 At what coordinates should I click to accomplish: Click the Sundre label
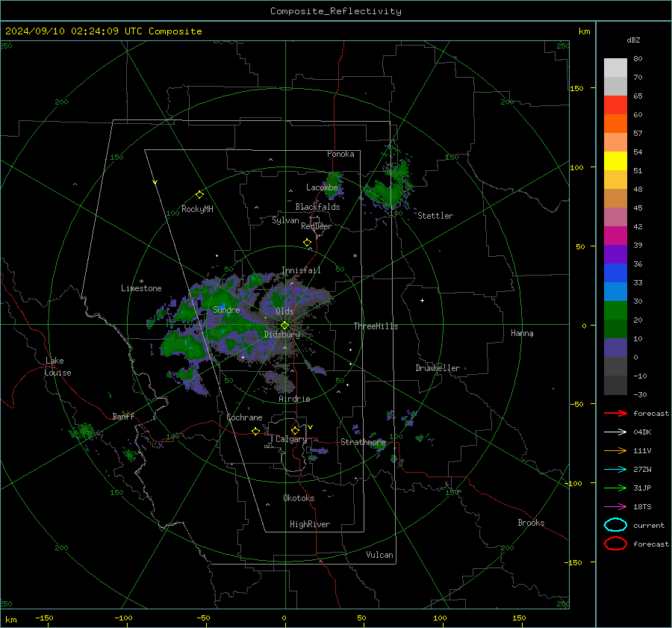(226, 309)
